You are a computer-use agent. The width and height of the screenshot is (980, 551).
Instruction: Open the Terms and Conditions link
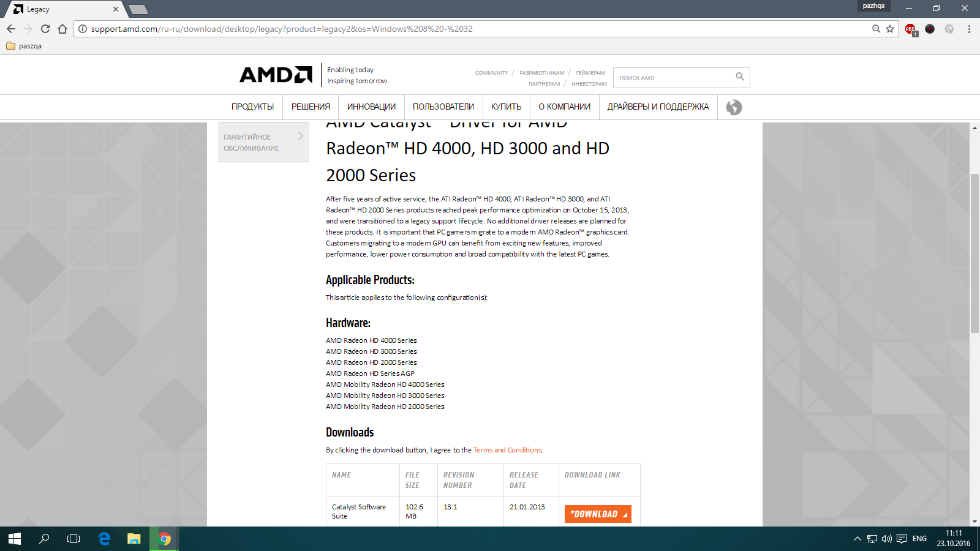pos(507,450)
